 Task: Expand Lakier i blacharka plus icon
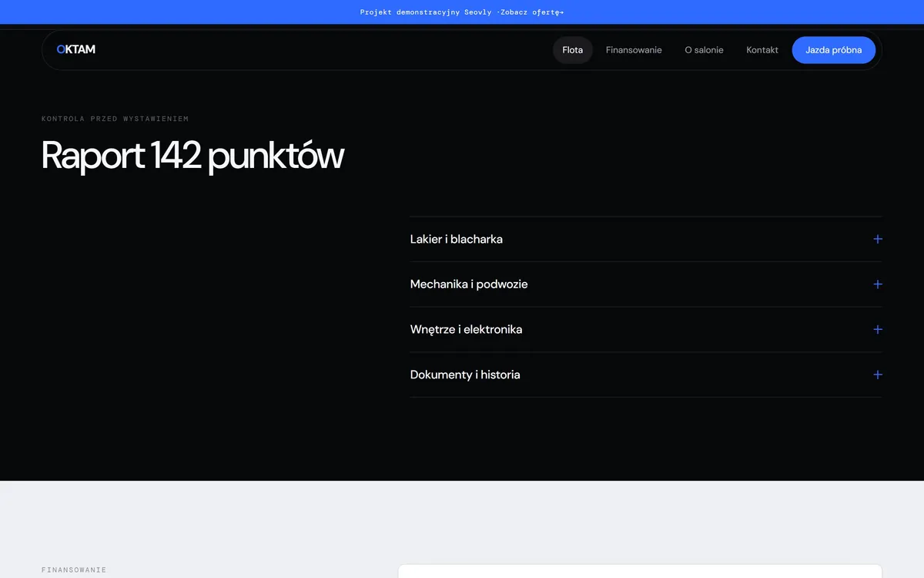tap(878, 239)
